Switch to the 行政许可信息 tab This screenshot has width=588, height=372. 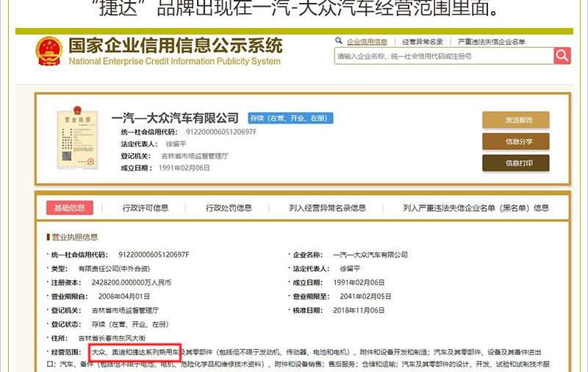pos(145,208)
